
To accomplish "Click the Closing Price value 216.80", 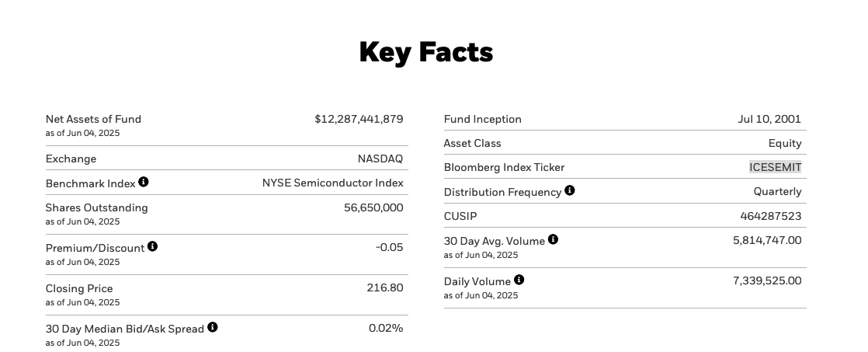I will click(384, 288).
